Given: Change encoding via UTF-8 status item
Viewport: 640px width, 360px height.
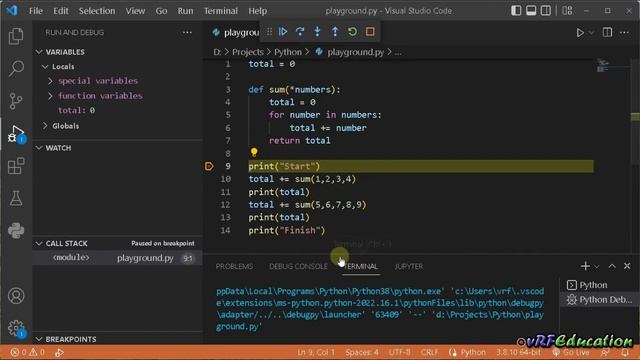Looking at the screenshot, I should (399, 352).
